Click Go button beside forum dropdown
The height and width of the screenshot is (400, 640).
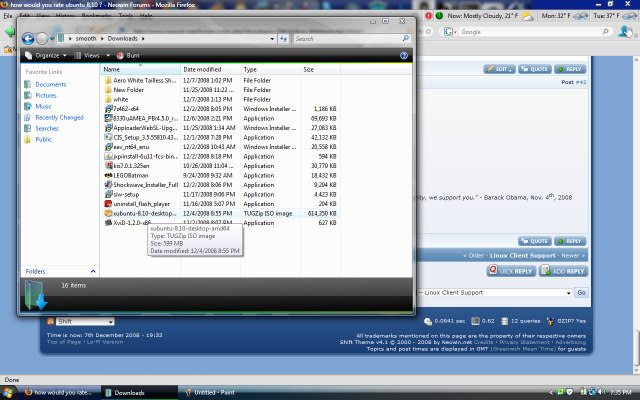(x=581, y=293)
